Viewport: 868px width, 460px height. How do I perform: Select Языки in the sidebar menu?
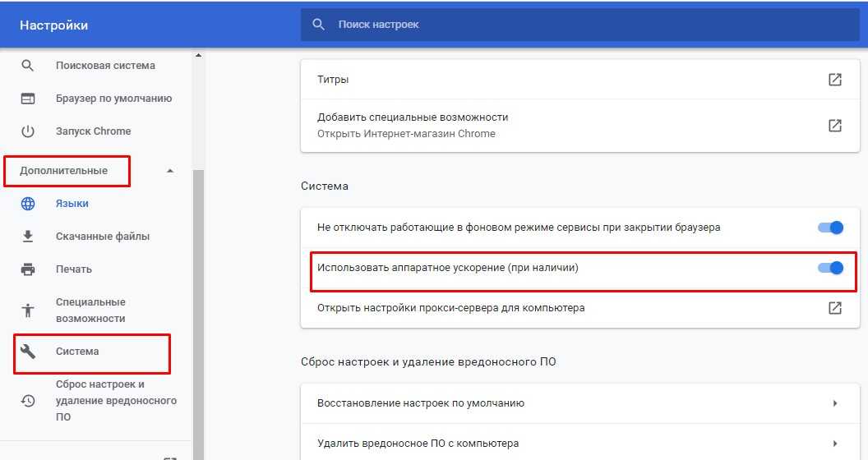click(x=72, y=204)
